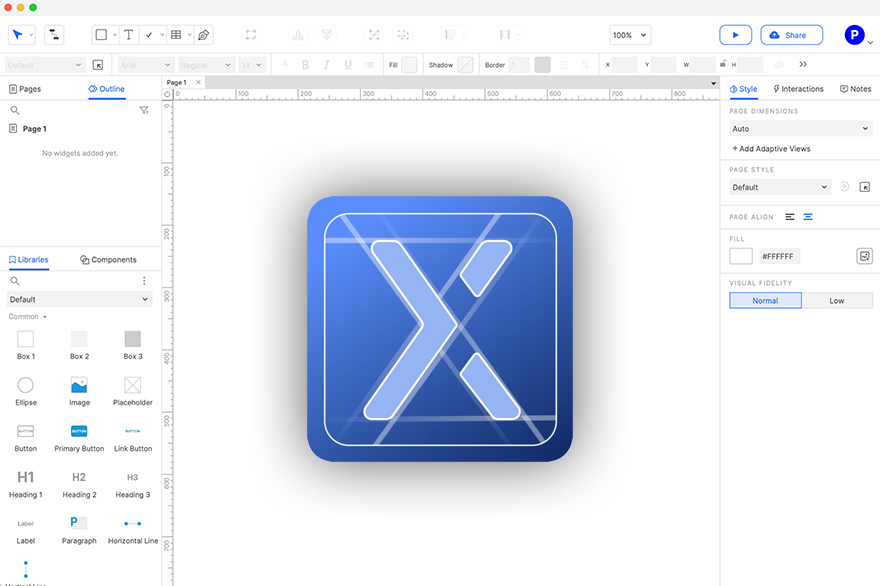Toggle underline text formatting
Viewport: 880px width, 586px height.
[x=347, y=64]
